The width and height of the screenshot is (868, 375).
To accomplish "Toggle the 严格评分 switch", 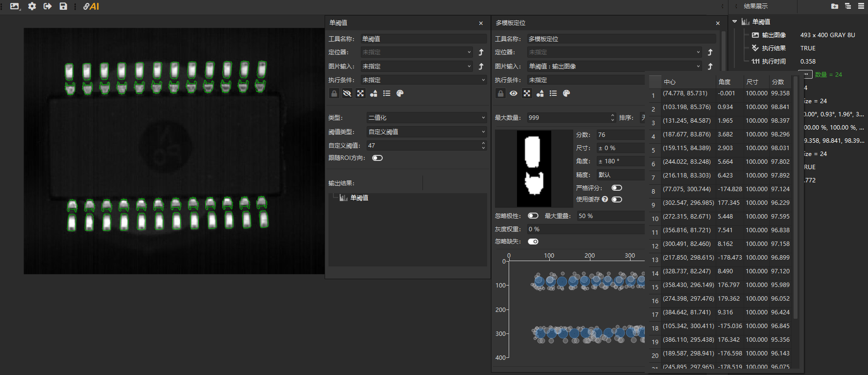I will tap(617, 188).
